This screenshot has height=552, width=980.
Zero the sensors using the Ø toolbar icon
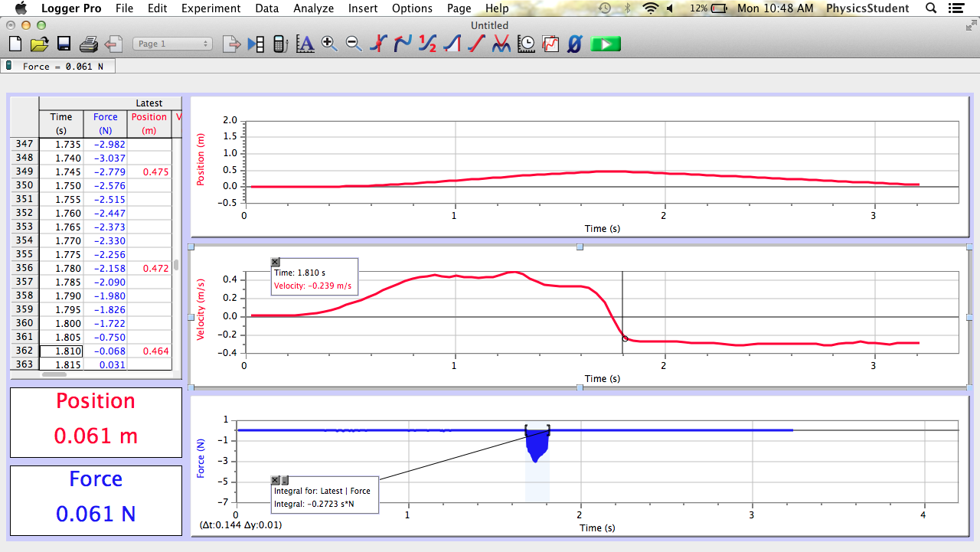pyautogui.click(x=573, y=44)
